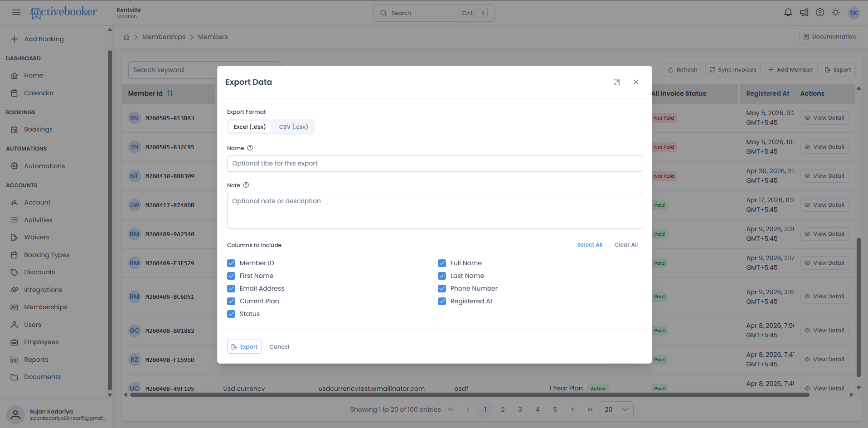Uncheck the Last Name column checkbox
Viewport: 868px width, 428px height.
442,276
